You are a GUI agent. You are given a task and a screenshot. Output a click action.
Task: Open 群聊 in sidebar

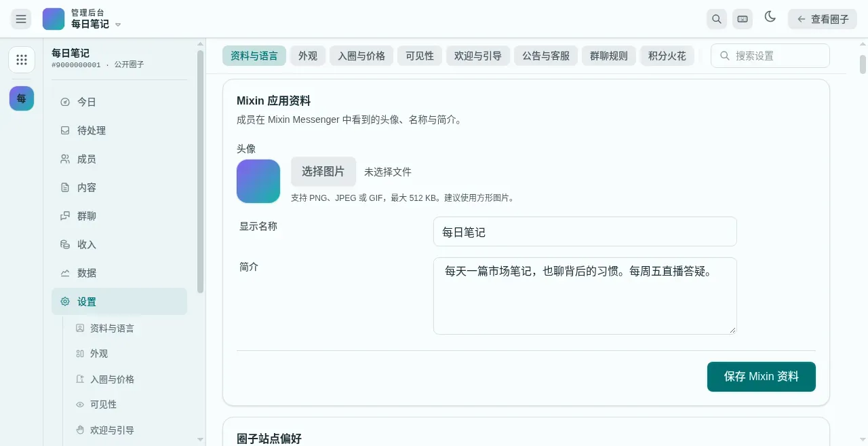click(x=119, y=216)
